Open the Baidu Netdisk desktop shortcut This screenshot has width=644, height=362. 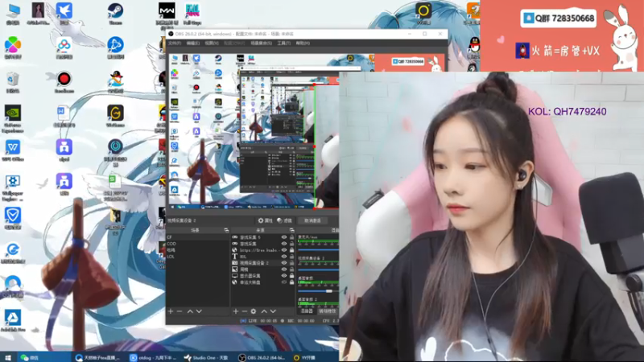(64, 47)
